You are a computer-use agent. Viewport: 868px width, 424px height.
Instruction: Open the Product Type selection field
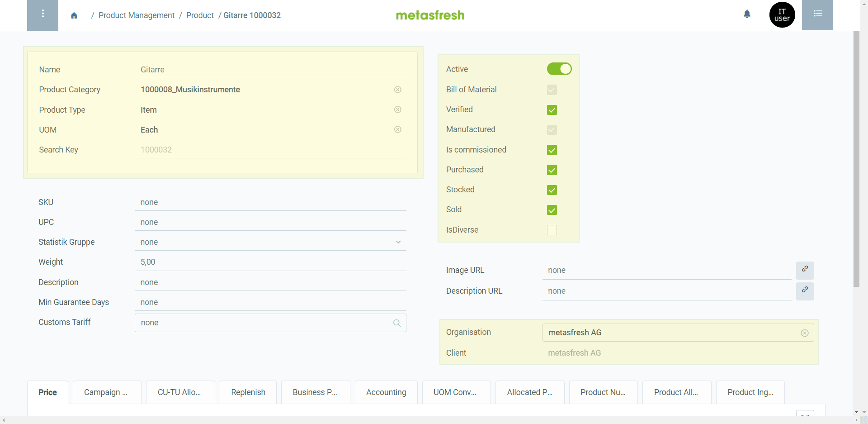[x=270, y=110]
